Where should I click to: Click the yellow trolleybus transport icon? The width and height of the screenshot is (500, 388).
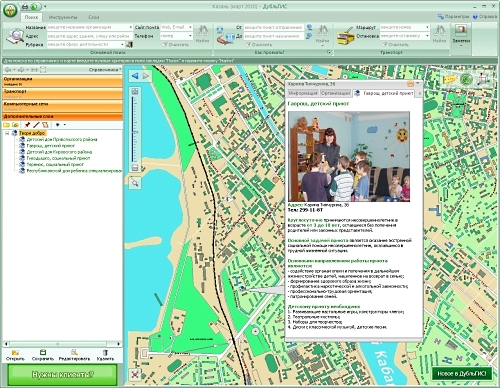(346, 37)
